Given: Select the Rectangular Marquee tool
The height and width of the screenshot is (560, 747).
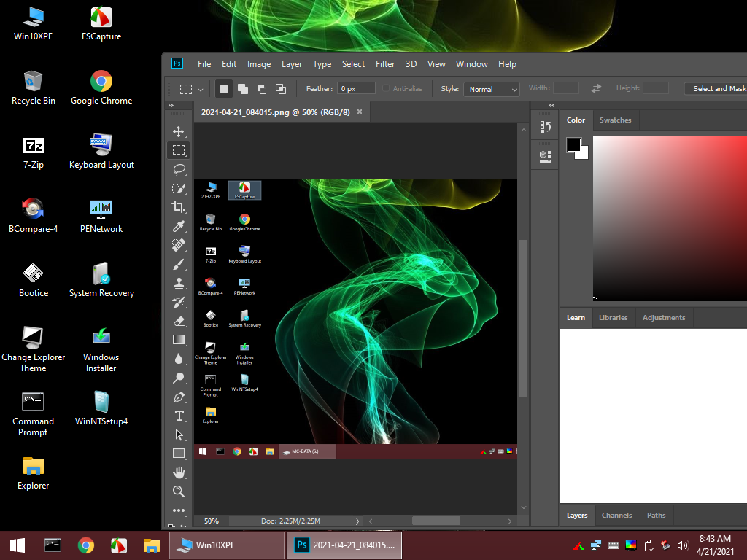Looking at the screenshot, I should pos(179,150).
